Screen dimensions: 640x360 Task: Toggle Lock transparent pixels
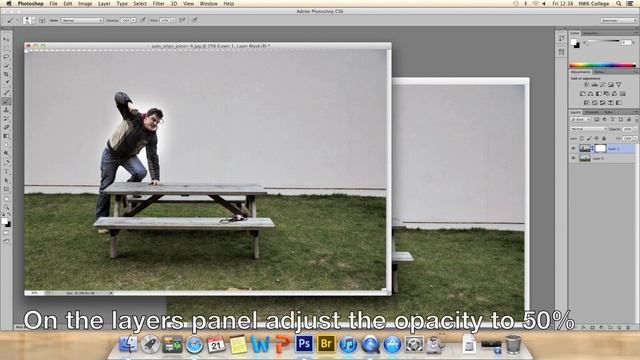coord(582,138)
